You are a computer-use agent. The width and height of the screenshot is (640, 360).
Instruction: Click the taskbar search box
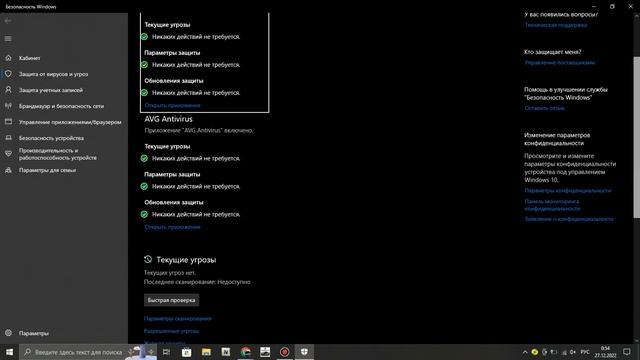[88, 352]
